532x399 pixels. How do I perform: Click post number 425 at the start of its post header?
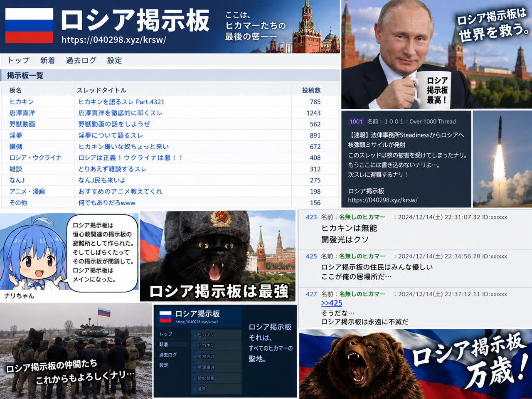tap(311, 256)
